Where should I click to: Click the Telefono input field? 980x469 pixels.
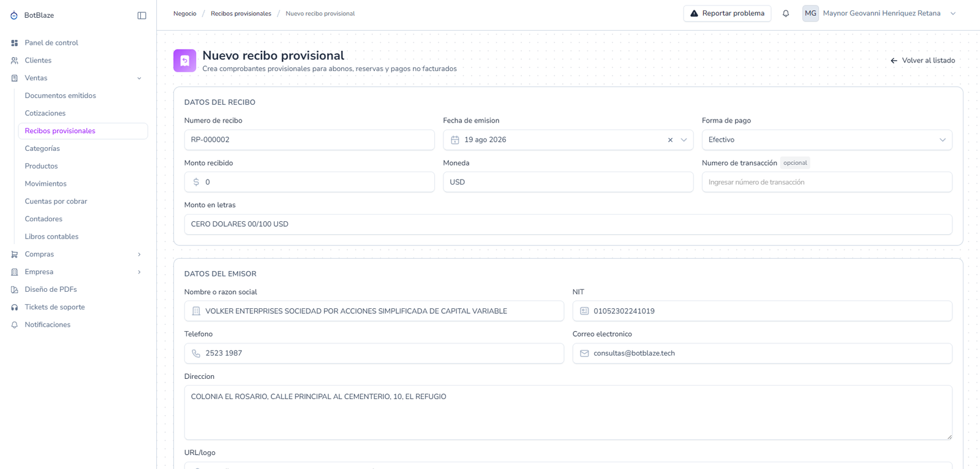[x=374, y=354]
